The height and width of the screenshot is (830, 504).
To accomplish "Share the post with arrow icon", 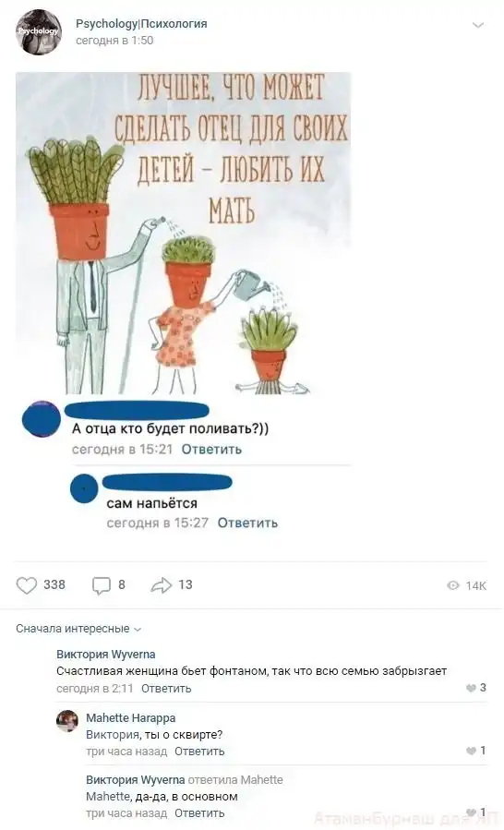I will [x=162, y=585].
